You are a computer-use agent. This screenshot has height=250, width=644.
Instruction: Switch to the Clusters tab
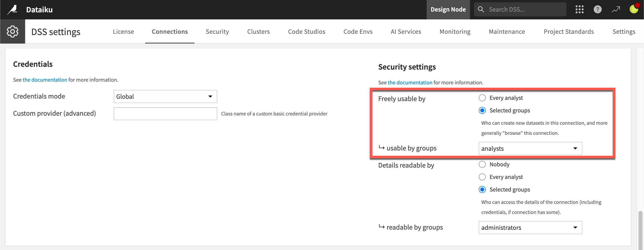click(258, 32)
